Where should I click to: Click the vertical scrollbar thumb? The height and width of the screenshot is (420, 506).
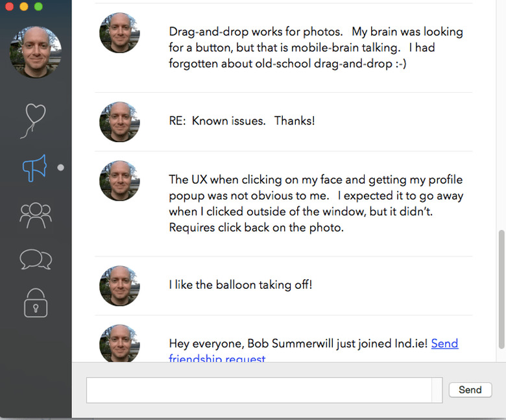500,292
